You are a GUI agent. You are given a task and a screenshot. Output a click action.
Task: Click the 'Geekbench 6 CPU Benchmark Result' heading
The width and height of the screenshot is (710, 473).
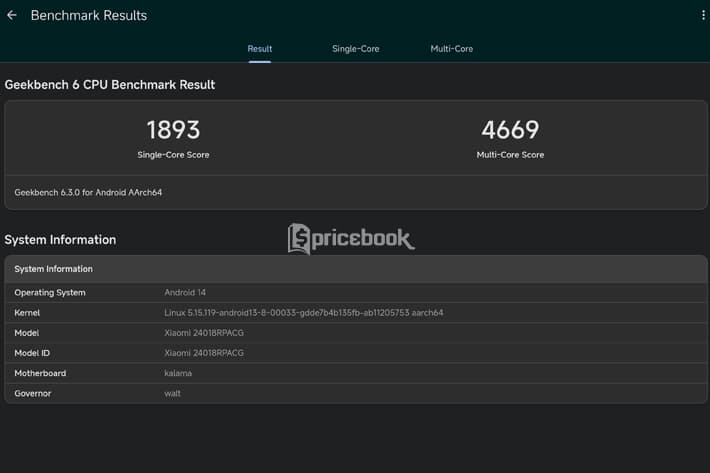point(110,85)
